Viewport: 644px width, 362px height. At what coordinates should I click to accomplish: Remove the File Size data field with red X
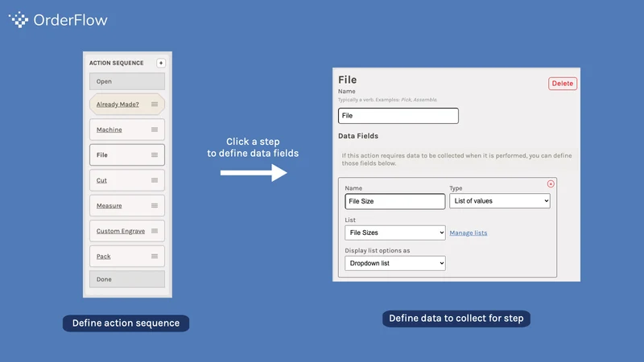[551, 184]
